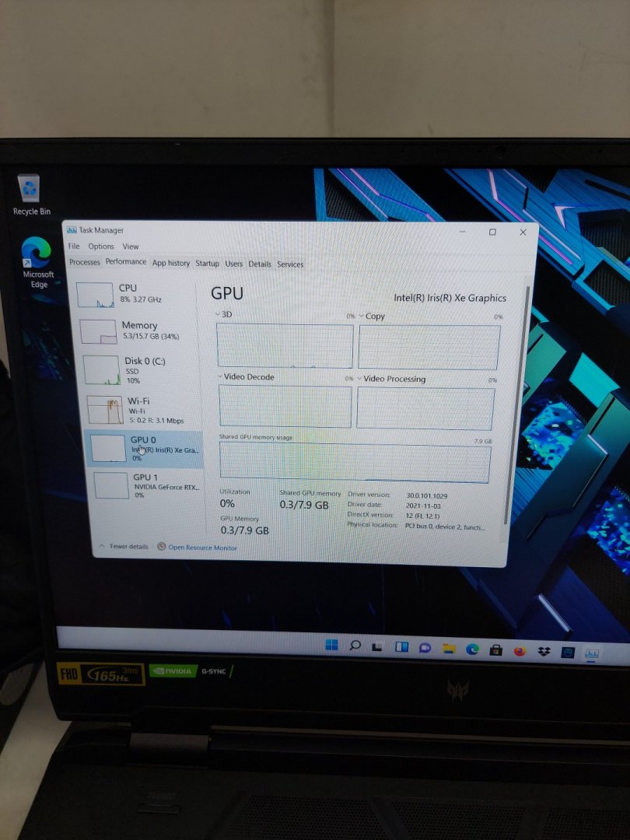Click the "Intel(R) Iris(R) Xe Graphics" heading
The width and height of the screenshot is (630, 840).
450,298
